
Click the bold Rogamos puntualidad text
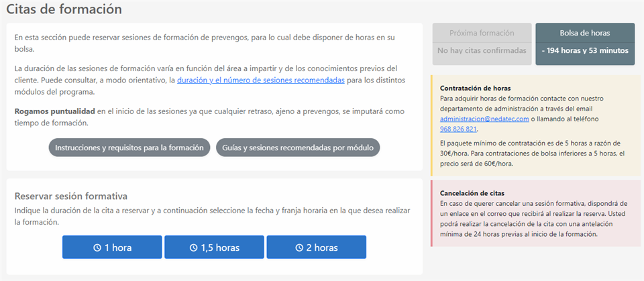(54, 111)
